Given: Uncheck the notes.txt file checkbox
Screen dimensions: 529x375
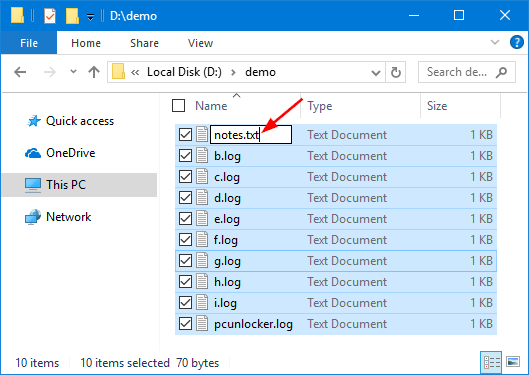Looking at the screenshot, I should (x=185, y=135).
